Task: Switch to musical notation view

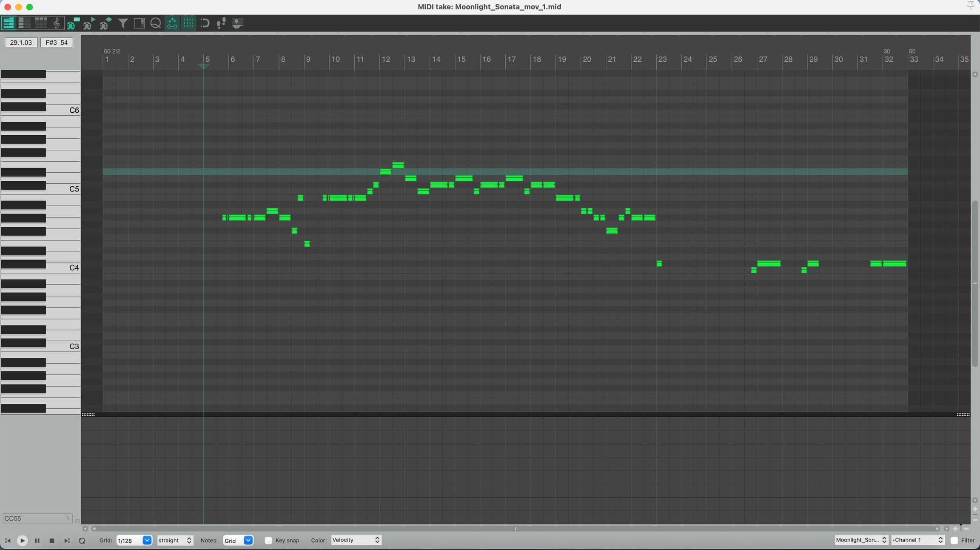Action: 57,23
